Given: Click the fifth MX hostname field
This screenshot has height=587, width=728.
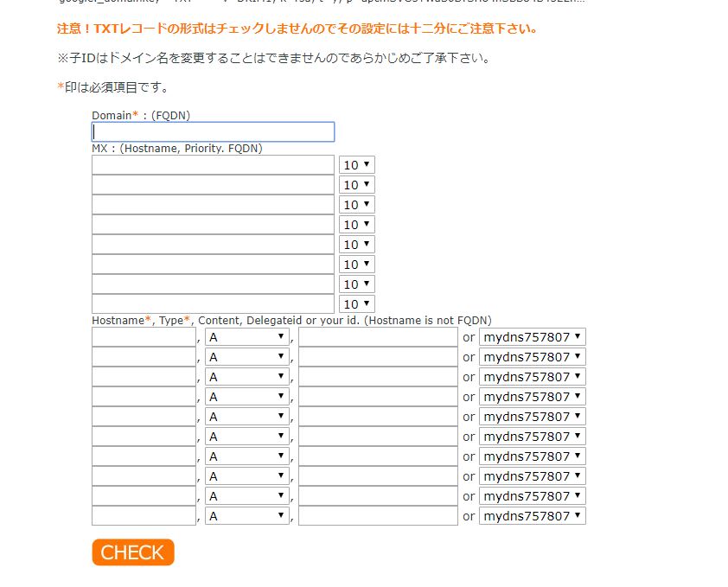Looking at the screenshot, I should click(x=213, y=245).
